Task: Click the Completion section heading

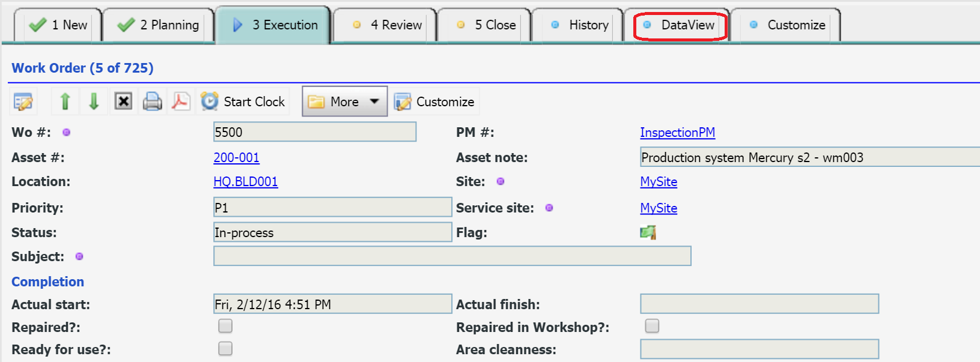Action: [48, 282]
